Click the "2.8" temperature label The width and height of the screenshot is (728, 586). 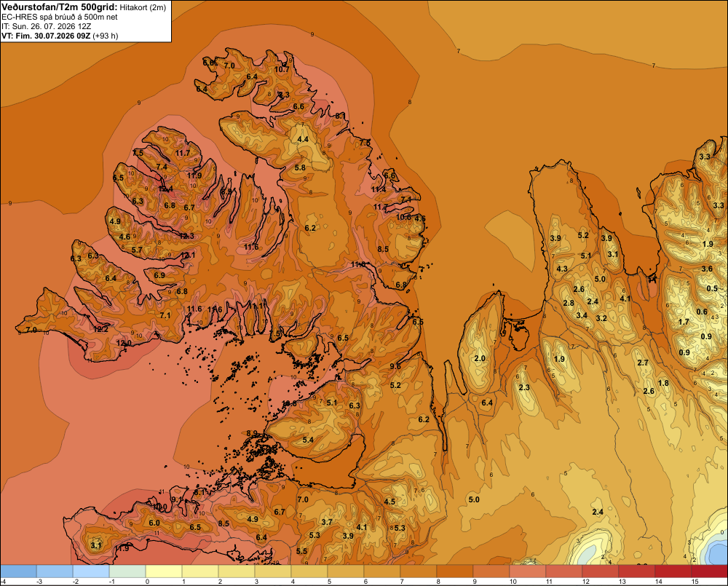click(569, 304)
